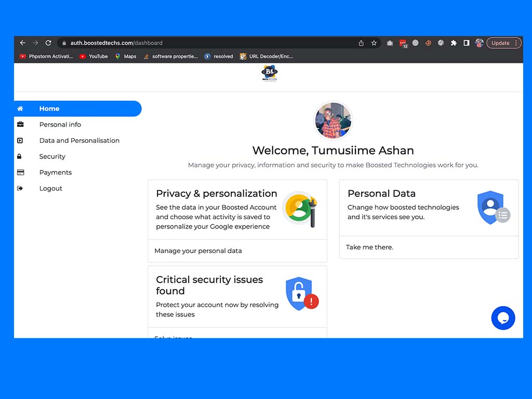
Task: Click the padlock site info icon
Action: pyautogui.click(x=64, y=43)
